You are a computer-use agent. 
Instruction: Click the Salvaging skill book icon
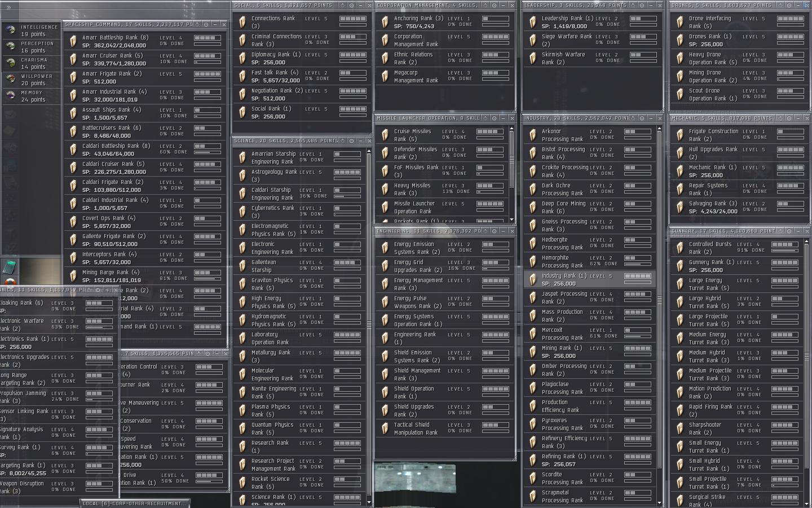[x=679, y=207]
